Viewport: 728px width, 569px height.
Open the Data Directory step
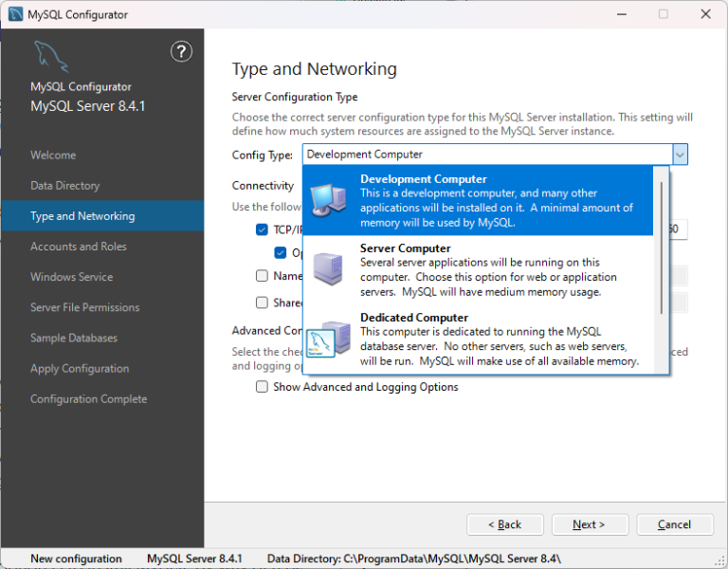[65, 186]
